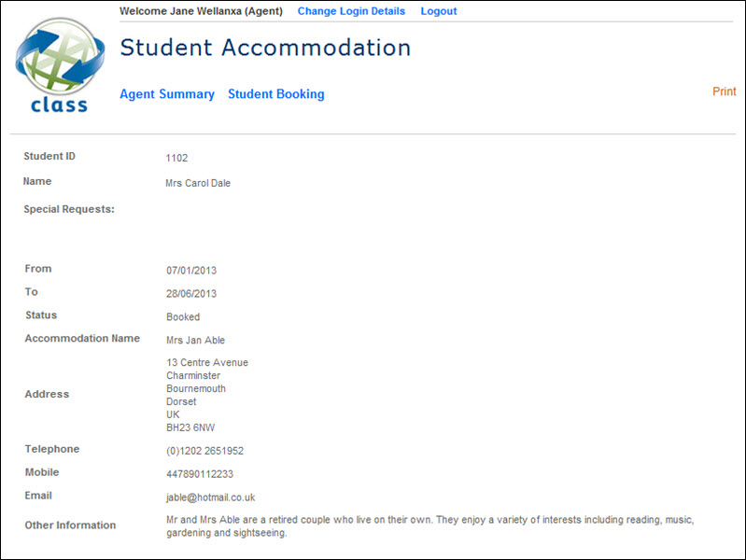Print the accommodation page

724,91
